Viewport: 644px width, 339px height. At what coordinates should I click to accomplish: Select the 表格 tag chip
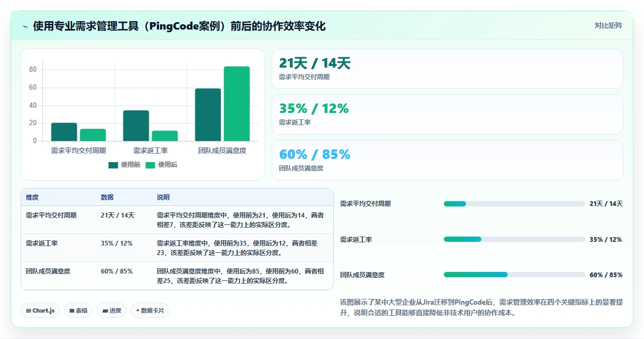79,310
